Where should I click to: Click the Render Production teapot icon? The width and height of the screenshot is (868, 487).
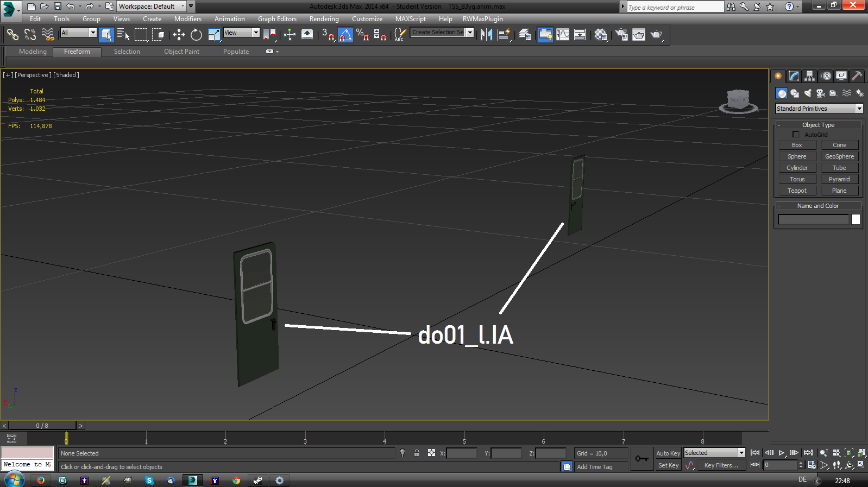[x=656, y=35]
